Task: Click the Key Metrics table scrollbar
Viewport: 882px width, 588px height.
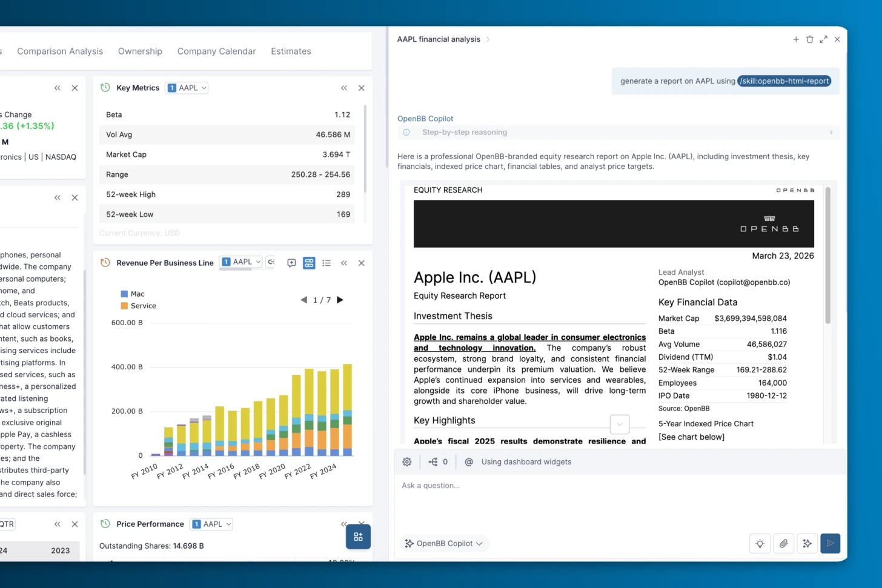Action: pyautogui.click(x=365, y=148)
